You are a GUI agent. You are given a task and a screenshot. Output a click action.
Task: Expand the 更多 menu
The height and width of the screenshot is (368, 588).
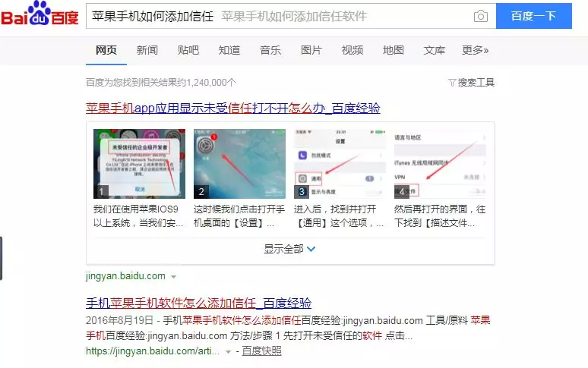(x=475, y=50)
